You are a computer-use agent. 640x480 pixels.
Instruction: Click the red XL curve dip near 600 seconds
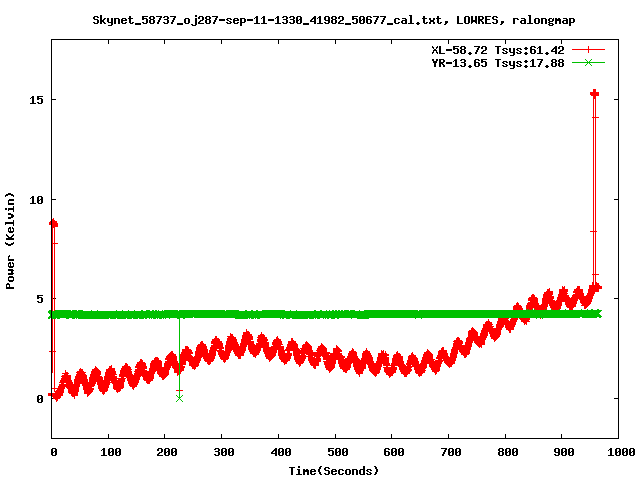pyautogui.click(x=392, y=366)
